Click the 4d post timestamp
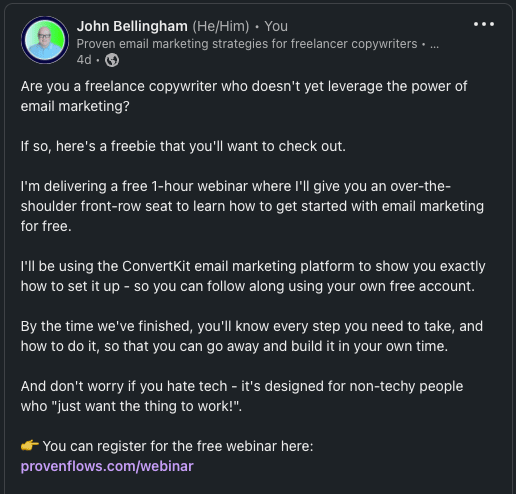The height and width of the screenshot is (494, 516). point(84,60)
